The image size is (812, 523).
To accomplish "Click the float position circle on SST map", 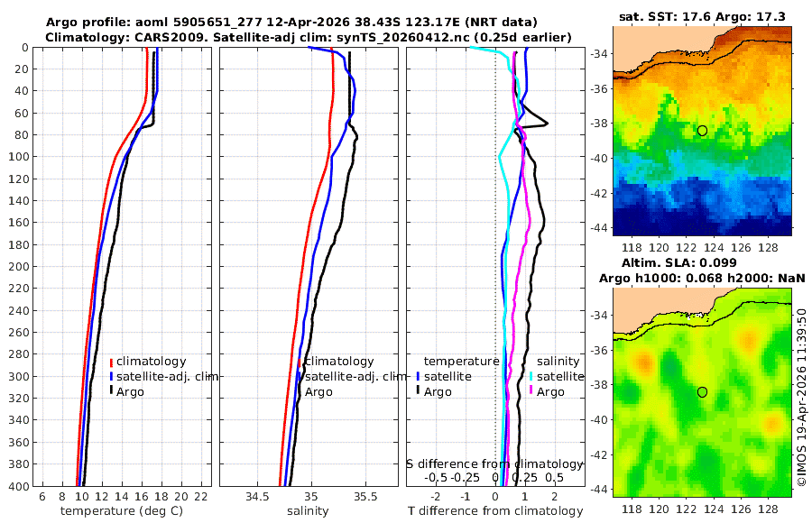I will pyautogui.click(x=702, y=131).
